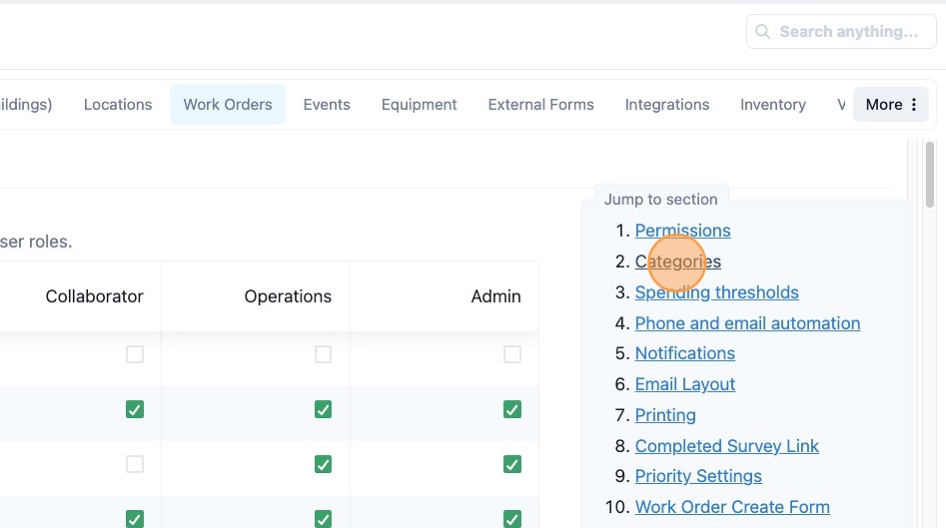Switch to the Integrations tab
This screenshot has width=946, height=528.
click(x=667, y=104)
